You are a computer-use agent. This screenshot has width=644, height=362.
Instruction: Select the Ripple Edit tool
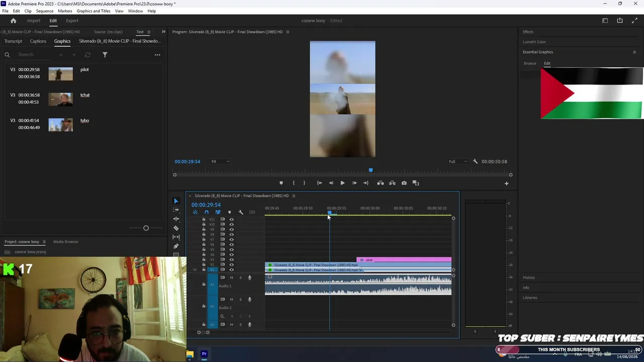click(176, 219)
